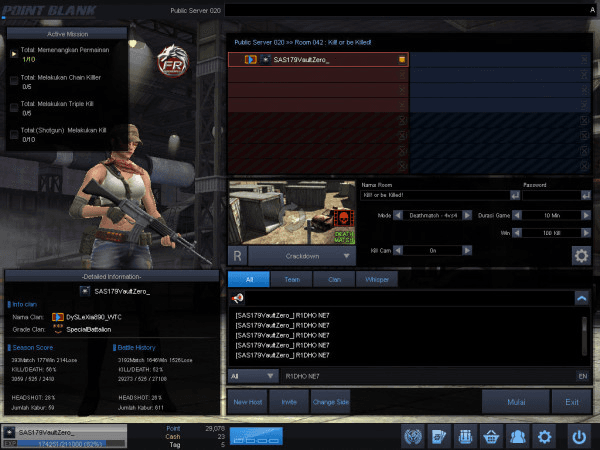Image resolution: width=600 pixels, height=450 pixels.
Task: Toggle the Melakukan Chain Killer mission checkbox
Action: [x=14, y=80]
